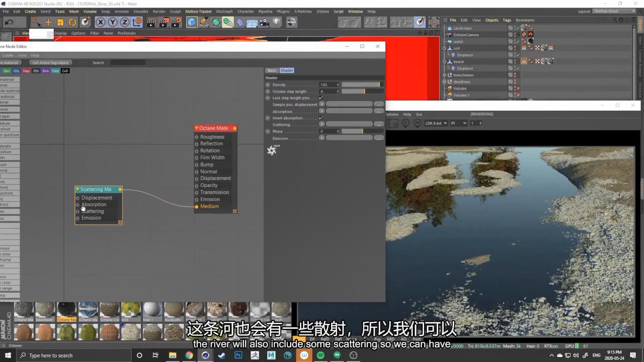Screen dimensions: 644x362
Task: Click the Absorption port on Scattering node
Action: point(77,205)
